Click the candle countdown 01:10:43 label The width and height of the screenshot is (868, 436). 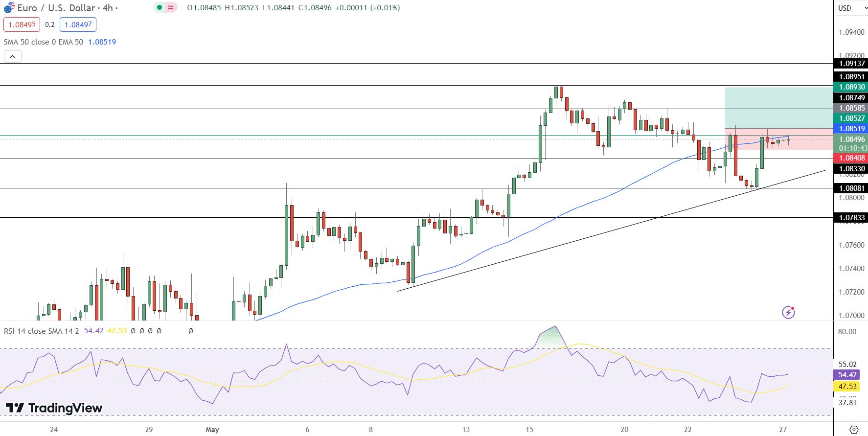tap(852, 148)
